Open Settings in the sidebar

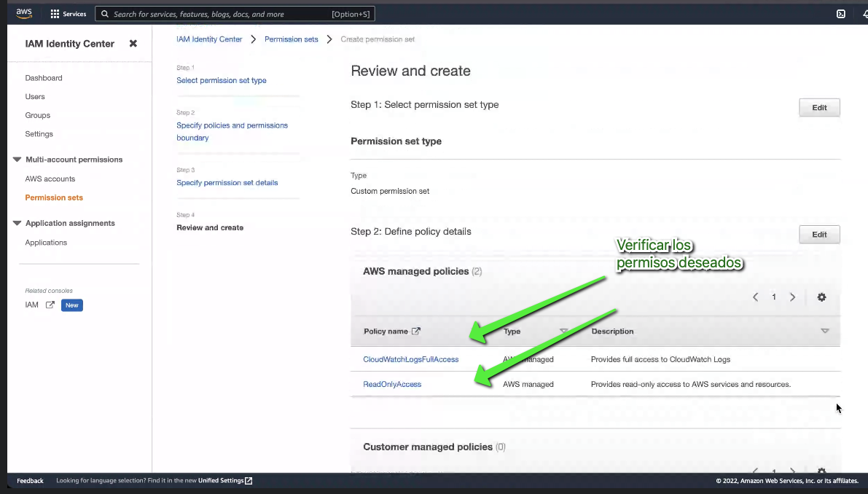(x=39, y=134)
